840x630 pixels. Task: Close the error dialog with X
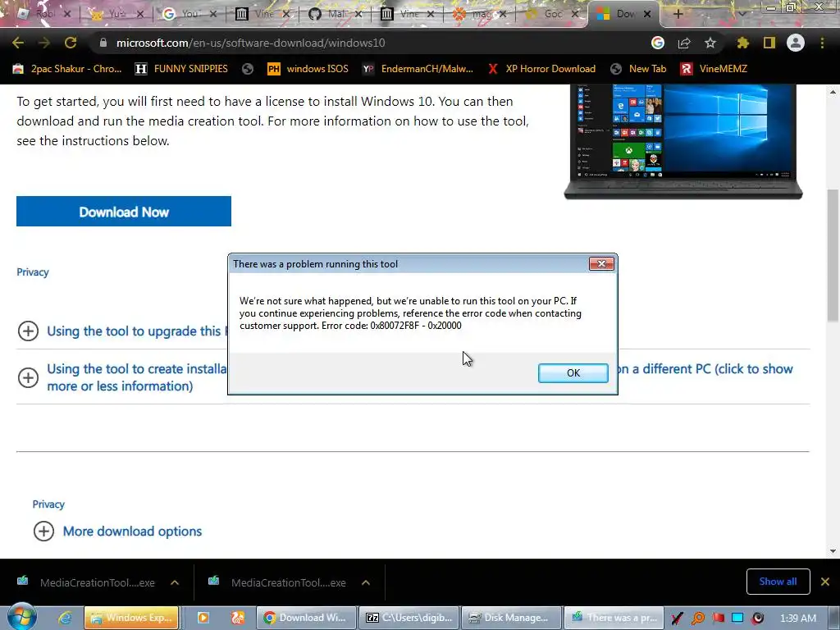point(601,263)
